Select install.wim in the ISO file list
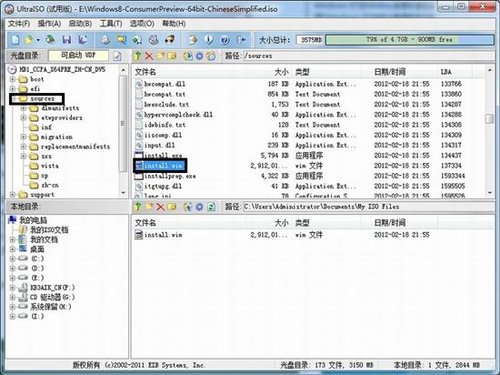 163,166
